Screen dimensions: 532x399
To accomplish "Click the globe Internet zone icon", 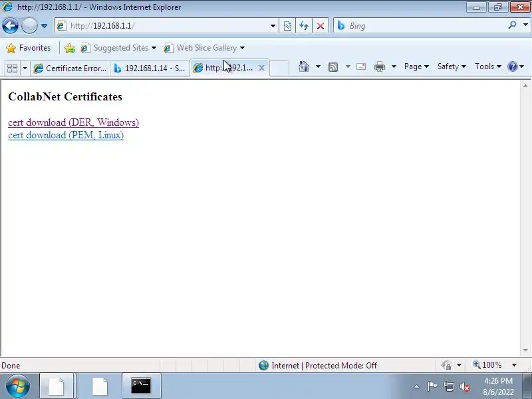I will pos(263,365).
